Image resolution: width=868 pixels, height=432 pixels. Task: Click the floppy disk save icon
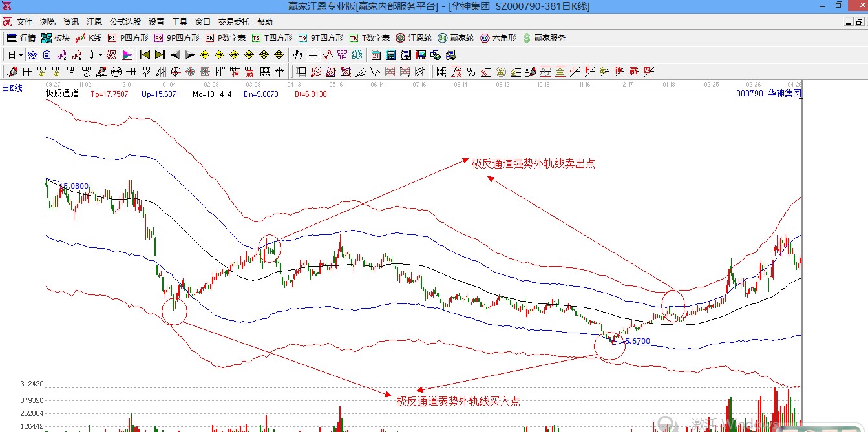coord(421,55)
